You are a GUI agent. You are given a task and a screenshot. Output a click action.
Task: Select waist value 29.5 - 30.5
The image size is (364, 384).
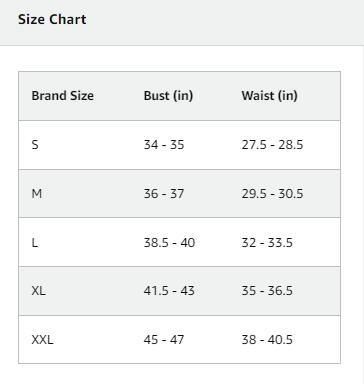(x=272, y=193)
